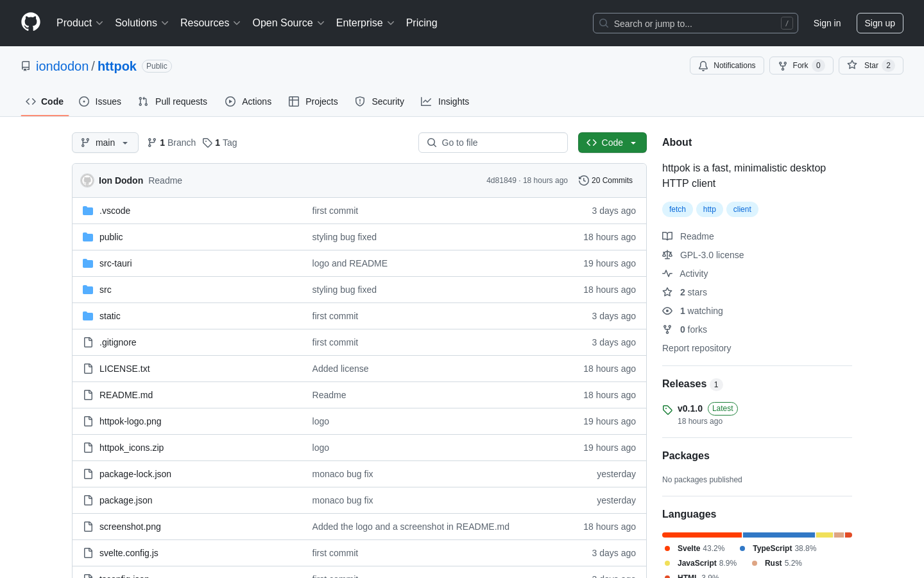Open the src folder
Image resolution: width=924 pixels, height=578 pixels.
coord(105,290)
